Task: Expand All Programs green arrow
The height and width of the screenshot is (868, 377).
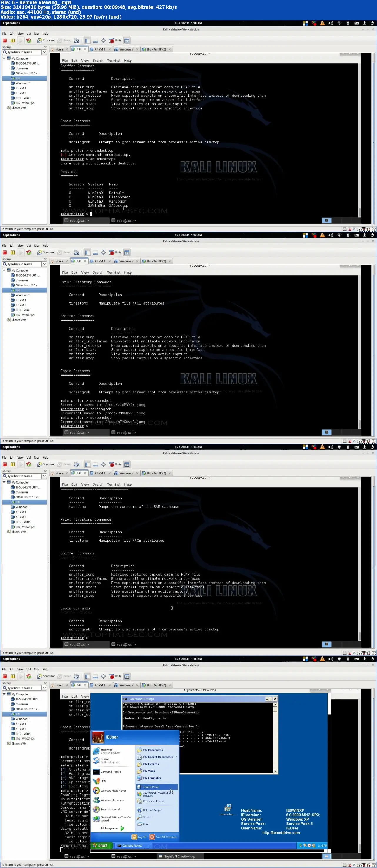Action: (x=122, y=829)
